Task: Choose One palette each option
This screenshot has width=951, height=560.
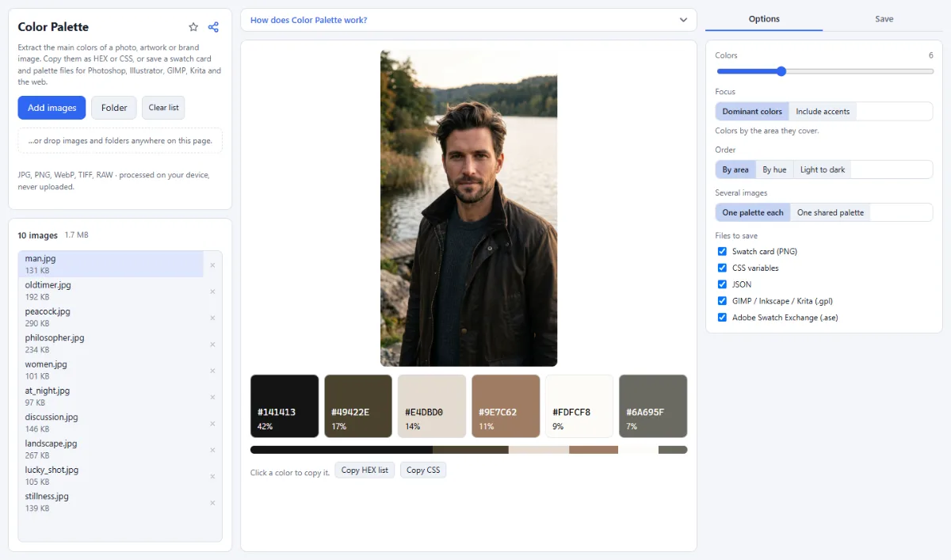Action: 753,212
